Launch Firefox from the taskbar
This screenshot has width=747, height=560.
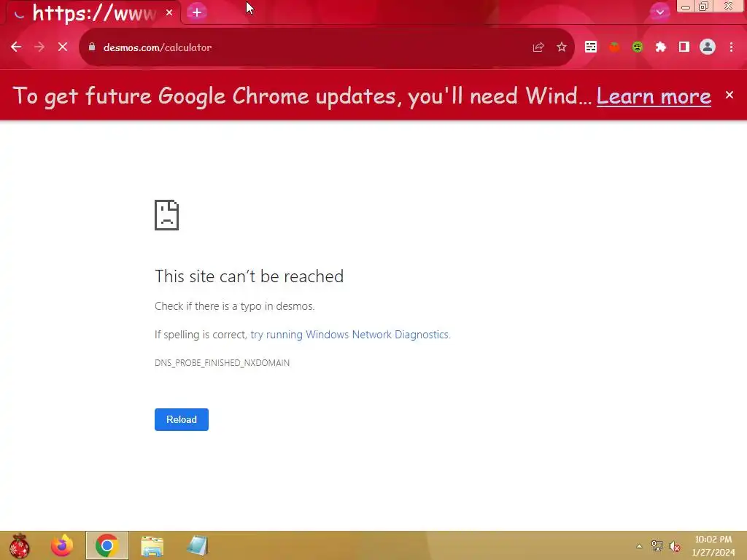(x=62, y=545)
